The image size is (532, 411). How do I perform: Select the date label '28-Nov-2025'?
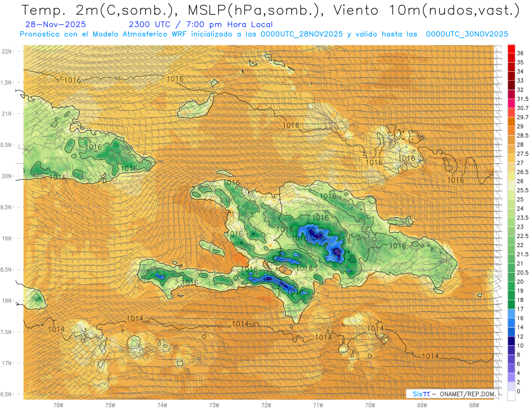tap(56, 25)
